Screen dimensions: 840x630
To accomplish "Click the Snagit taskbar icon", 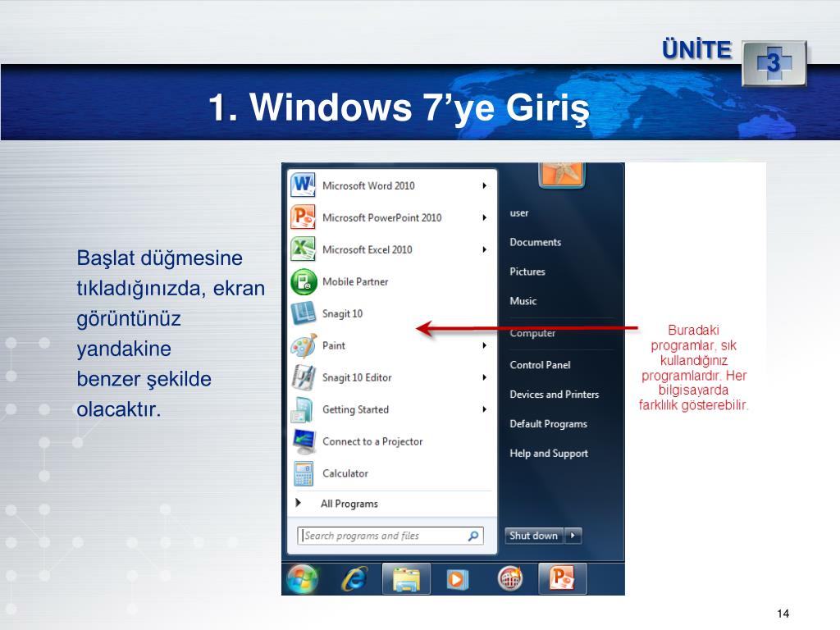I will (510, 578).
